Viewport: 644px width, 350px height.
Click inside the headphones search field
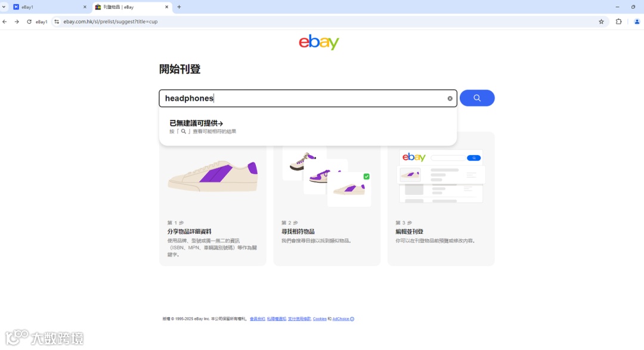[x=304, y=98]
